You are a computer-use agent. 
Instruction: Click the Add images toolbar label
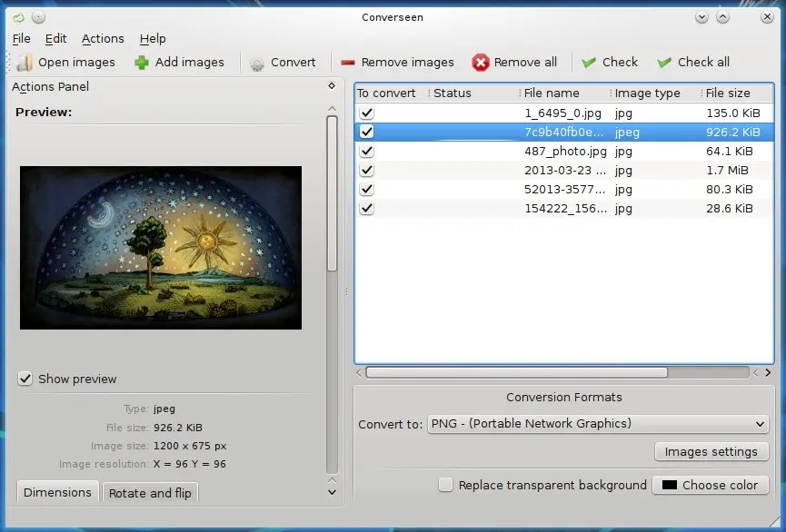tap(190, 62)
